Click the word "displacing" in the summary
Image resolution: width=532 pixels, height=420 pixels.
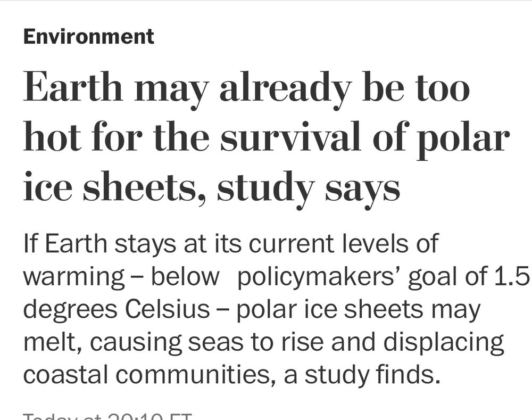444,343
